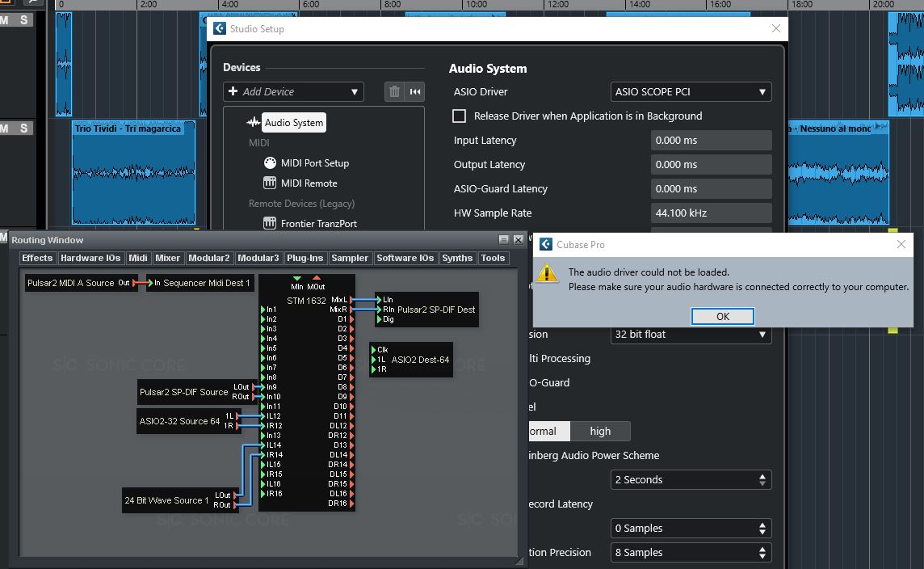Click STM 1632 MIn green connector

(x=297, y=278)
